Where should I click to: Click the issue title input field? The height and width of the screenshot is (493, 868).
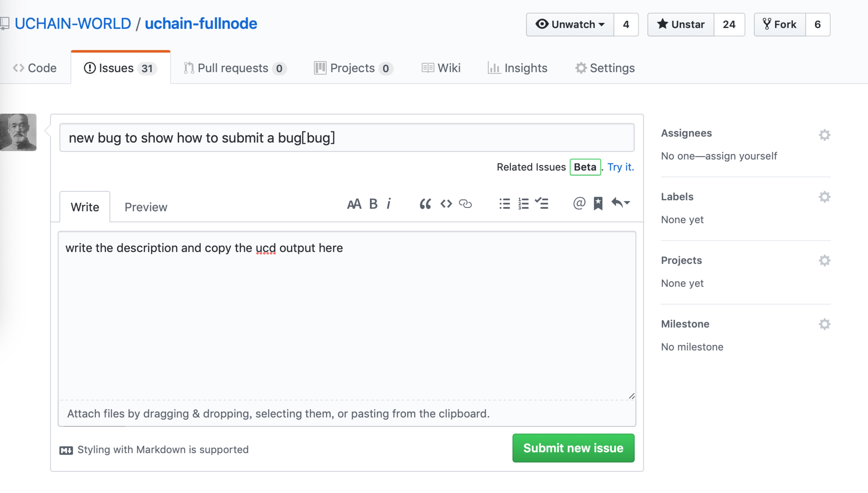(347, 138)
